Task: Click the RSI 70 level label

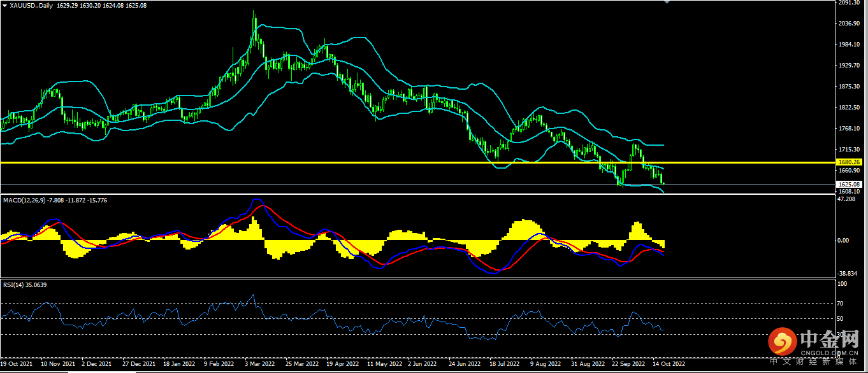Action: point(840,303)
